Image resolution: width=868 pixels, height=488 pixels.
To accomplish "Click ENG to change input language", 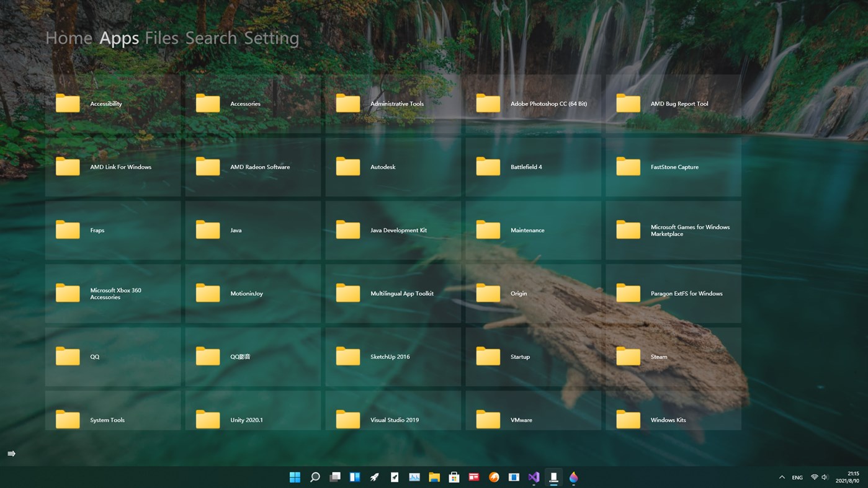I will [x=797, y=477].
